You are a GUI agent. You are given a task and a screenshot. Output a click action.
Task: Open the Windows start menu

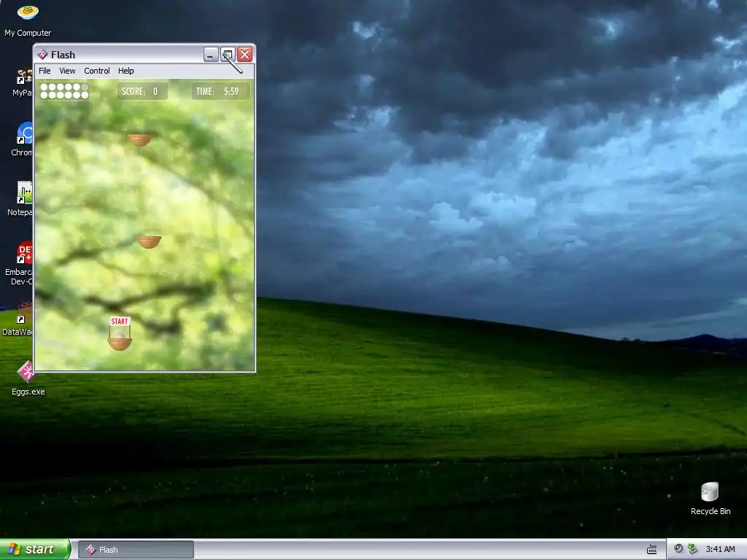tap(35, 549)
